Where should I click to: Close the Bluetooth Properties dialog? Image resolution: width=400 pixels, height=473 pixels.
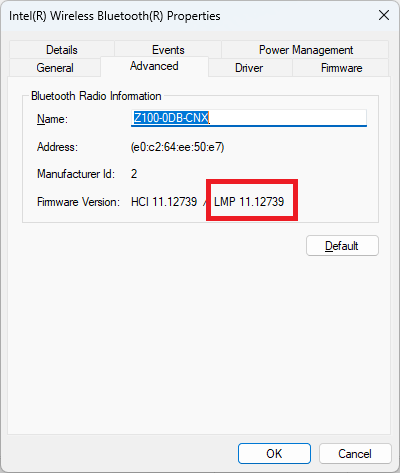point(384,15)
